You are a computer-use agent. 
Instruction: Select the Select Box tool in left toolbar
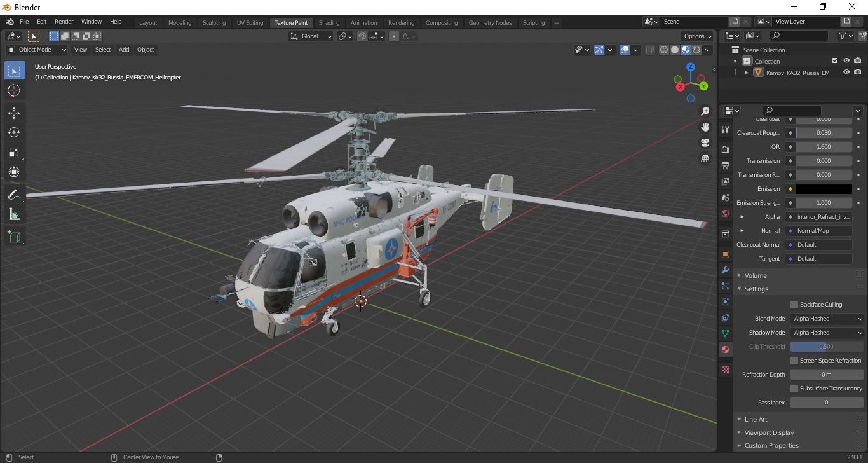(x=14, y=71)
